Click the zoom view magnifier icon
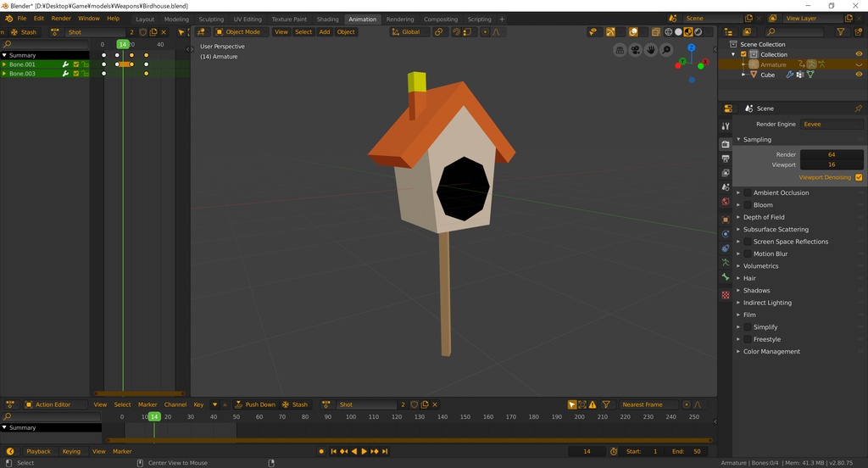The width and height of the screenshot is (868, 468). click(x=666, y=50)
